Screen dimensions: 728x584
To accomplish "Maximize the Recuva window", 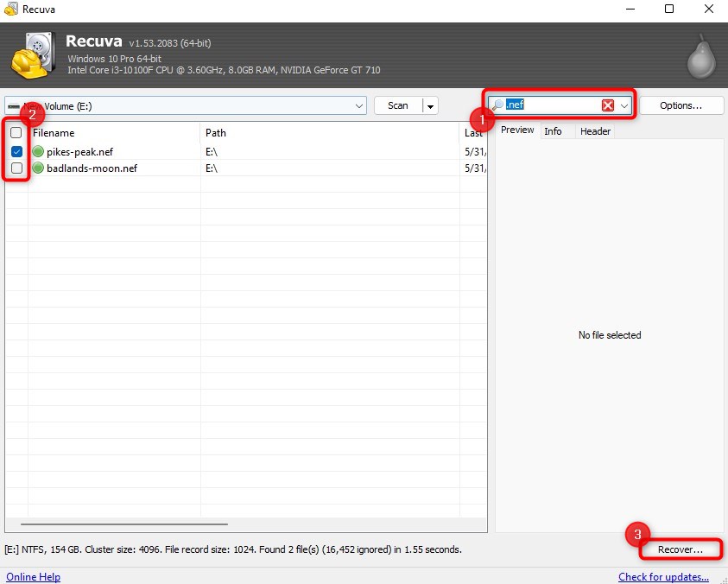I will click(x=669, y=9).
